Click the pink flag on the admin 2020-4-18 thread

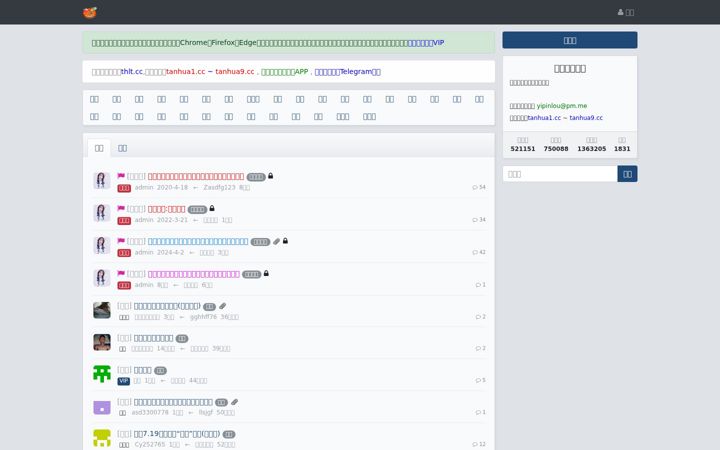point(121,176)
